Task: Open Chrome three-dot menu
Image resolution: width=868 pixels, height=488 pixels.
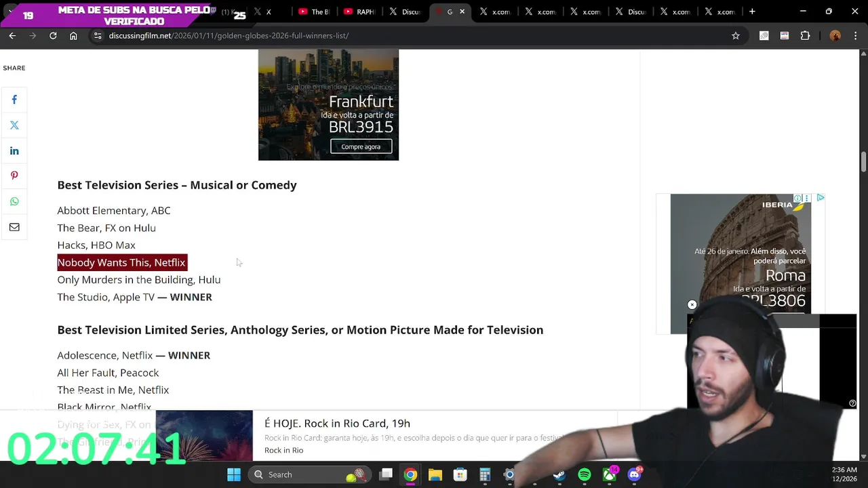Action: (855, 35)
